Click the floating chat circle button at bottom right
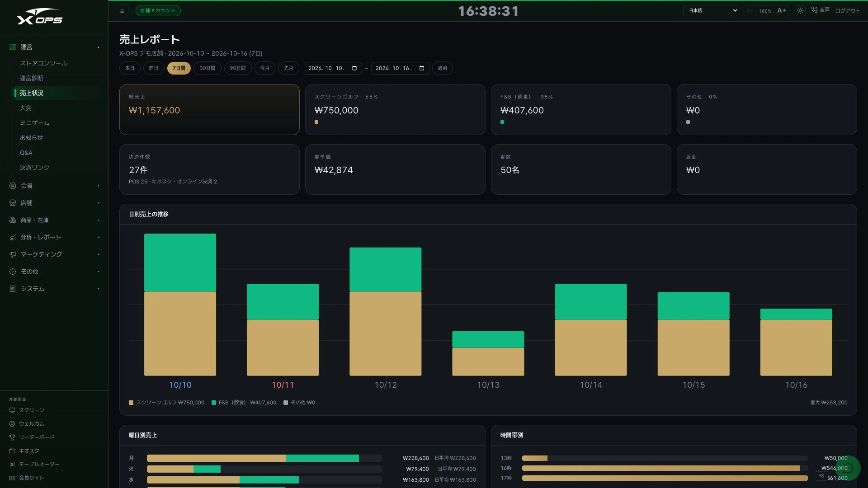The image size is (868, 488). pos(848,468)
